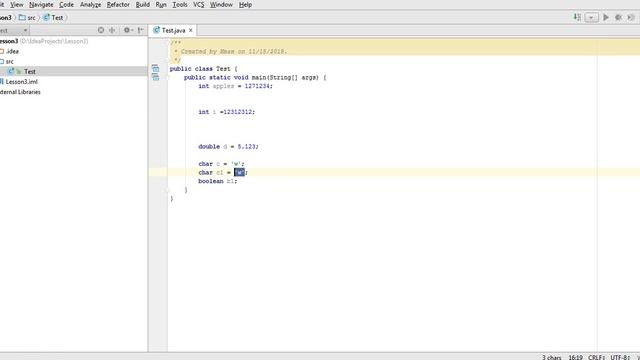Viewport: 640px width, 360px height.
Task: Open the Refactor menu
Action: coord(118,5)
